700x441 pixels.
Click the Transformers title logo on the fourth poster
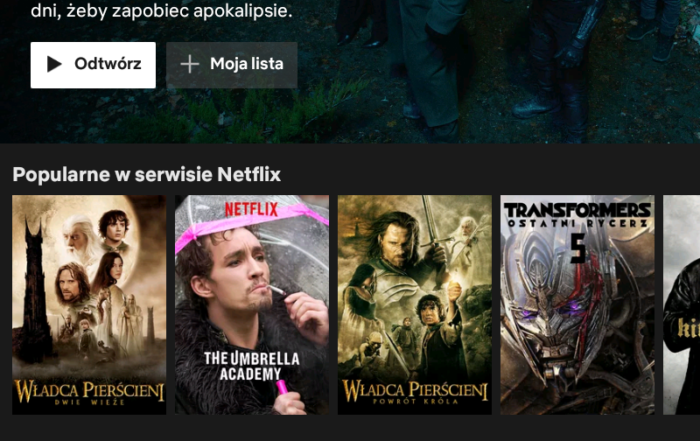tap(577, 215)
